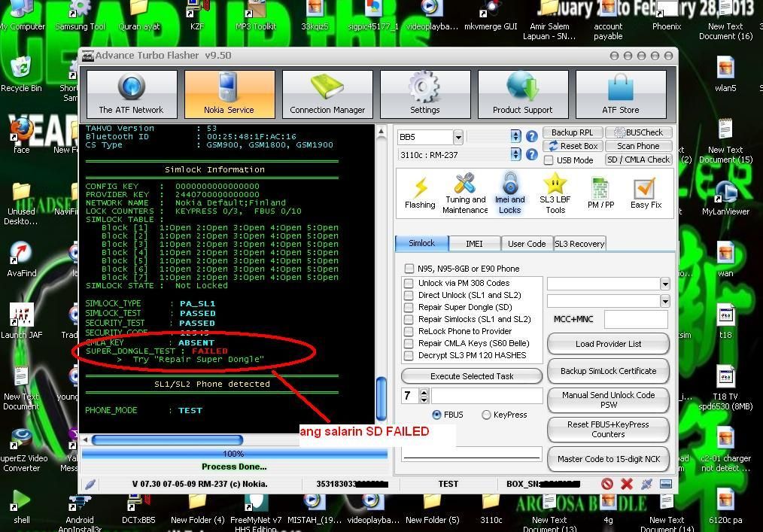This screenshot has width=763, height=532.
Task: Select the KeyPress radio button
Action: (x=487, y=415)
